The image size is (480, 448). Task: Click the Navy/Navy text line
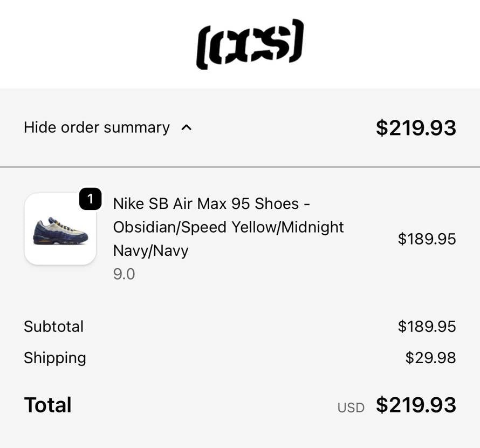coord(150,250)
